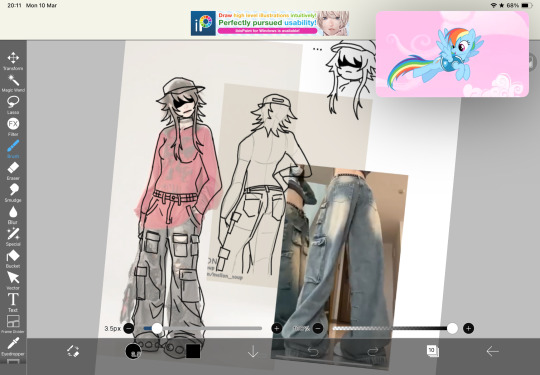Tap the ibisPaint logo in the ad
Screen dimensions: 540x375
(203, 23)
